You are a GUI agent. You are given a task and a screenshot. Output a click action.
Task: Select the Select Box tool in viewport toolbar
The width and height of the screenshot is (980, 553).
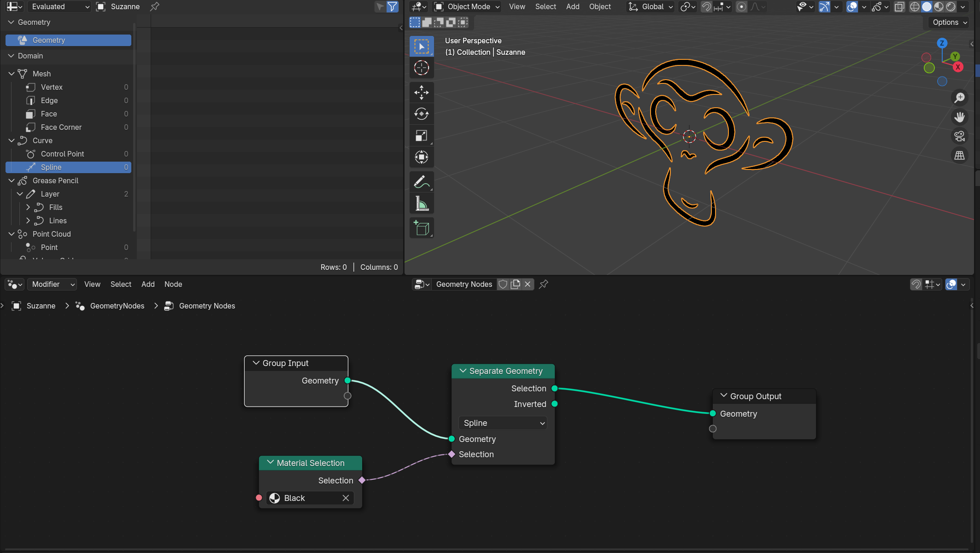pos(421,47)
